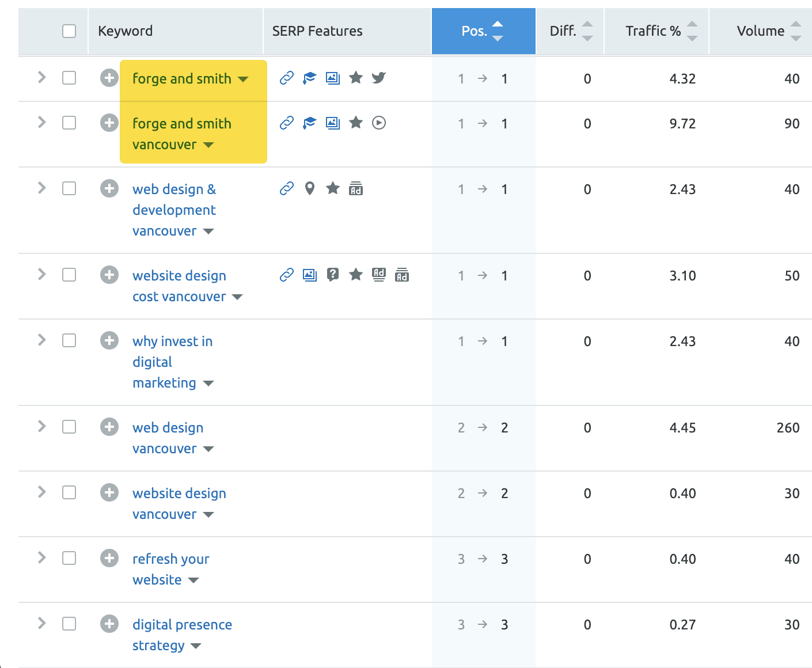
Task: Expand the forge and smith row chevron
Action: 41,77
